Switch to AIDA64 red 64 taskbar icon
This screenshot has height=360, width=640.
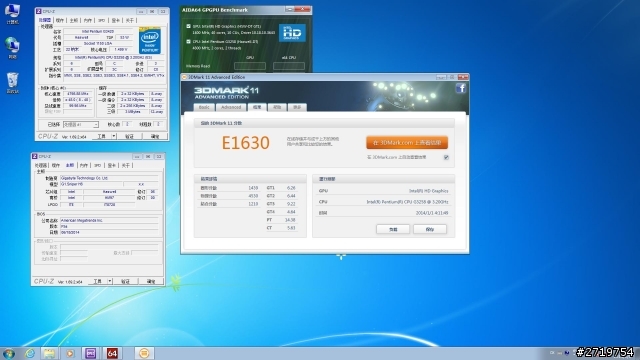tap(112, 353)
